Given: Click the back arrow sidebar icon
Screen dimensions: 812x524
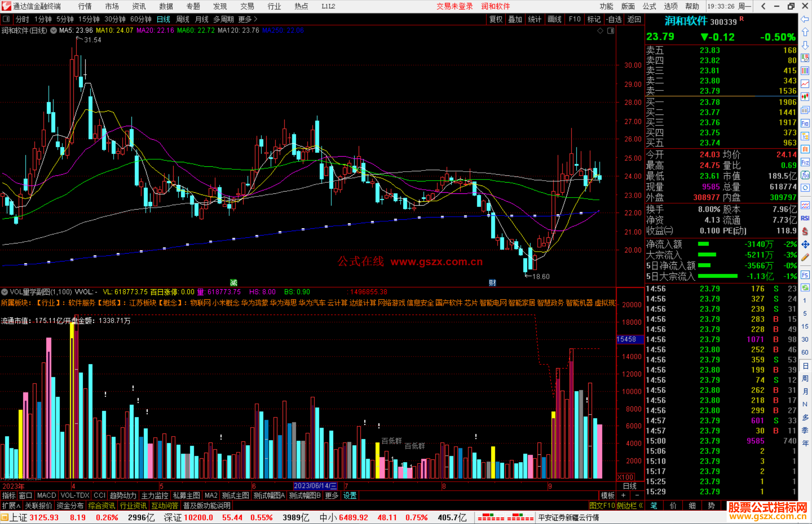Looking at the screenshot, I should (x=805, y=19).
